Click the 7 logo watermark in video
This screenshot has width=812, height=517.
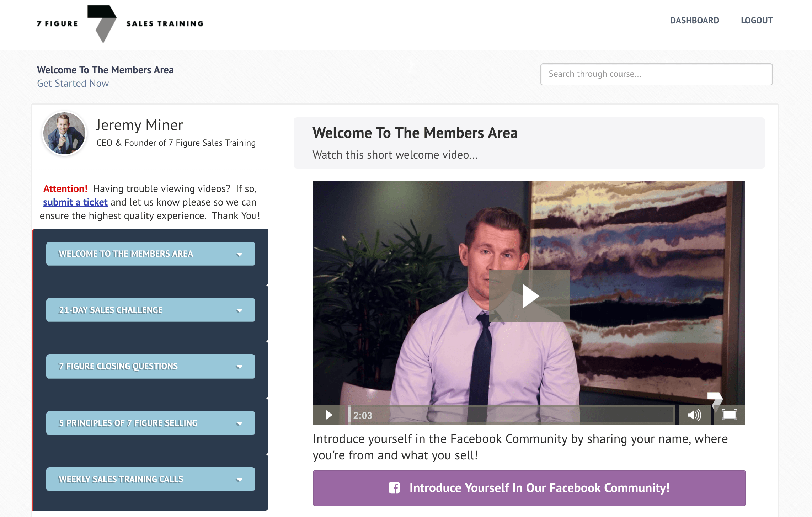(715, 399)
